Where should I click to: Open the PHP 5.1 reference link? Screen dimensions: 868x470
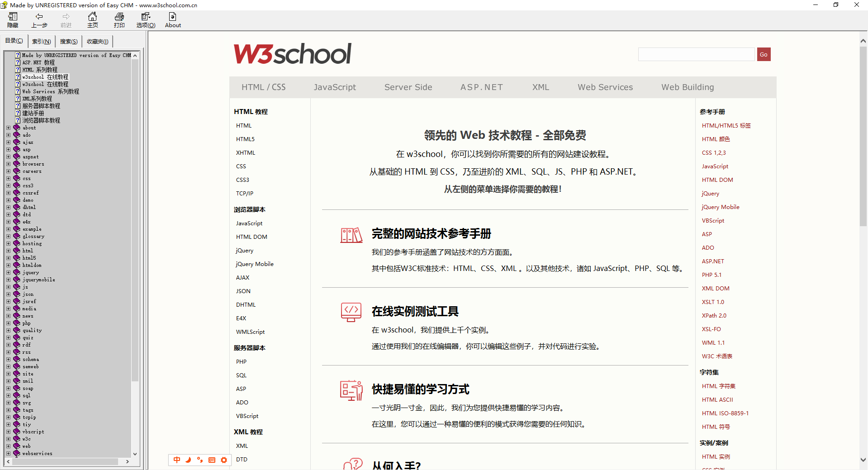(x=711, y=275)
